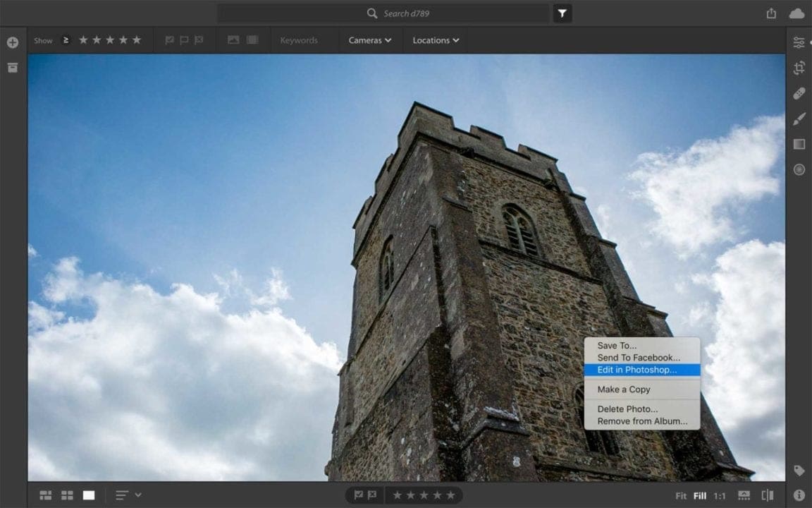The image size is (812, 508).
Task: Select the Radial Gradient tool
Action: [x=799, y=169]
